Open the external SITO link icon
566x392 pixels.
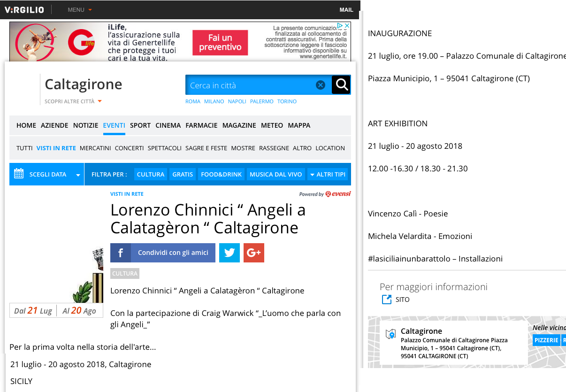pyautogui.click(x=387, y=300)
